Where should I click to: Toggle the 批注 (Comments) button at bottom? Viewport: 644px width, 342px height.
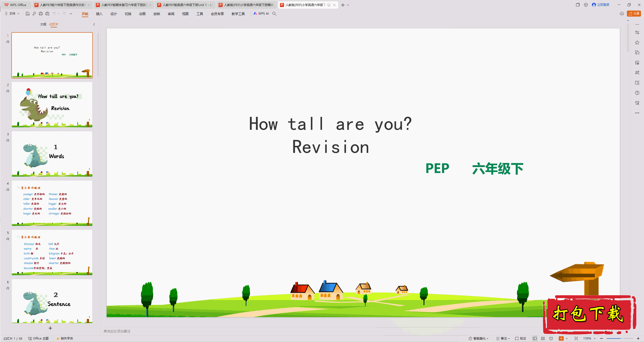point(520,337)
